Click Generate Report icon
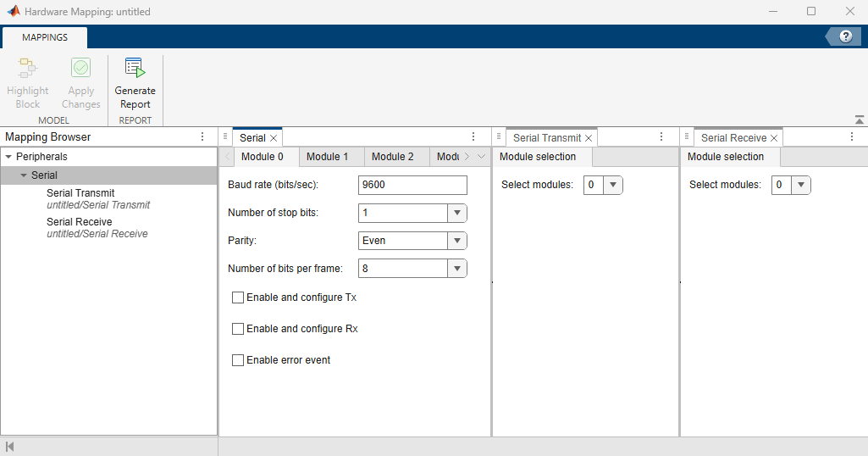 [135, 68]
